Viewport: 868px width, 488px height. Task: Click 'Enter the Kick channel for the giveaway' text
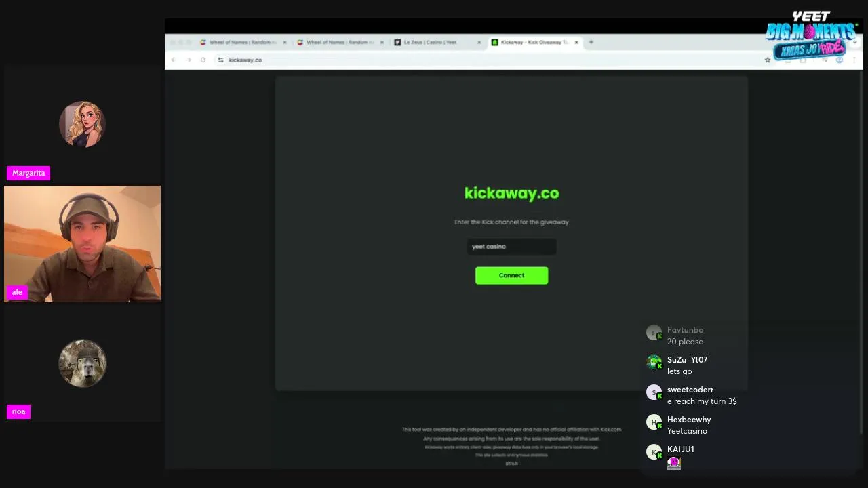[511, 222]
